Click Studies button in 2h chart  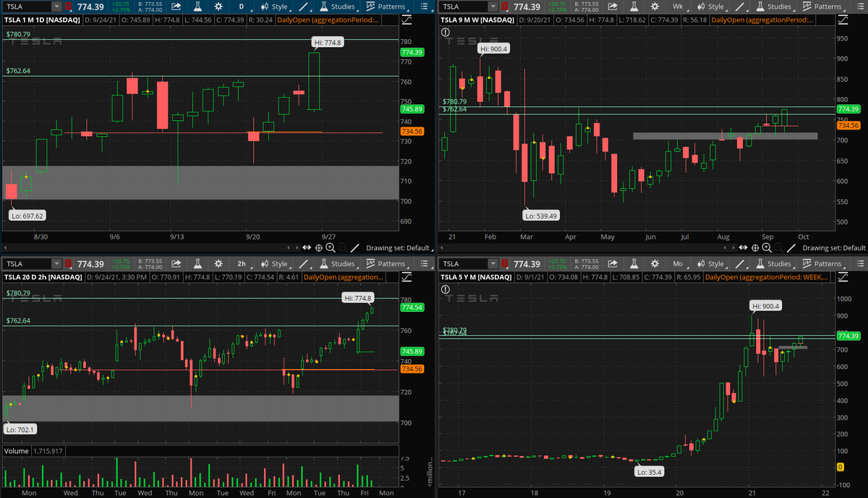tap(337, 264)
